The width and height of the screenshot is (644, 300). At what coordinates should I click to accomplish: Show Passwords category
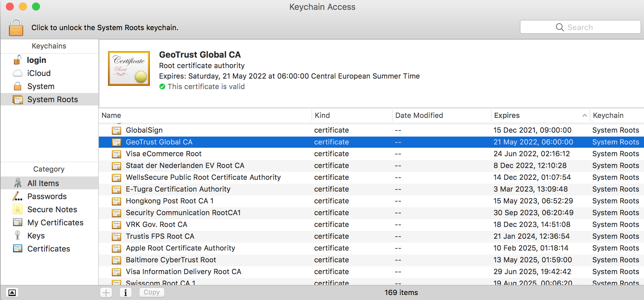[x=49, y=196]
